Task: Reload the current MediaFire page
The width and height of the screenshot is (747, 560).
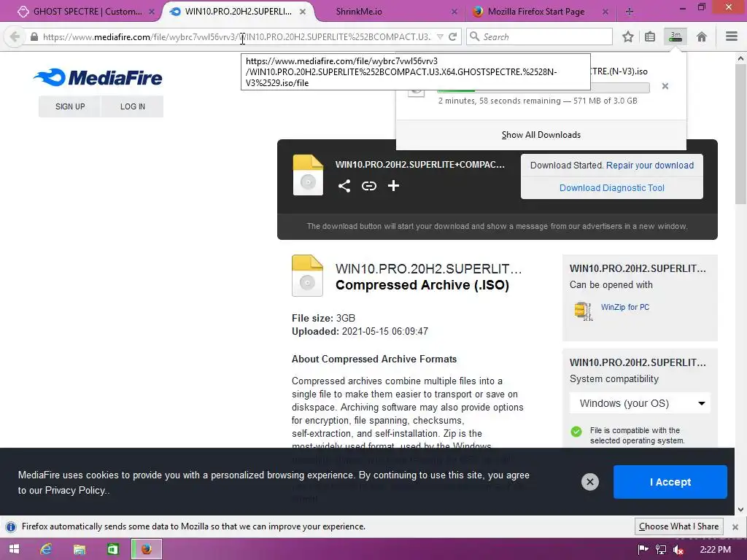Action: click(x=452, y=36)
